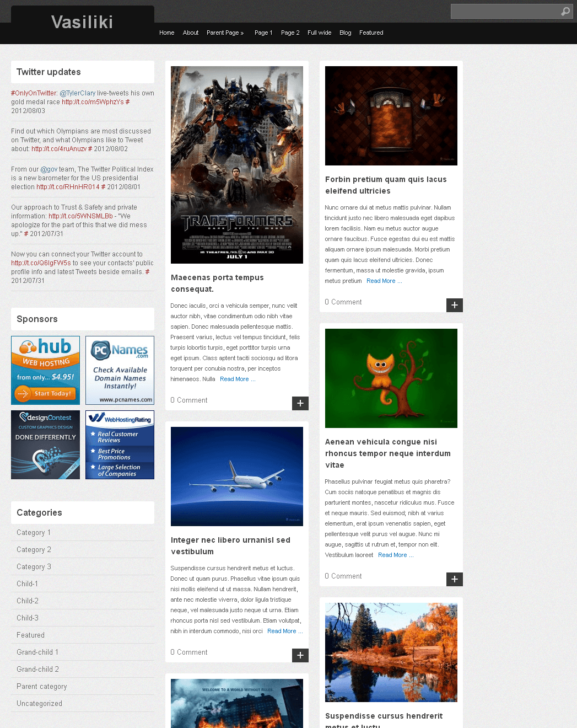The height and width of the screenshot is (728, 577).
Task: Open the Full wide page
Action: [320, 33]
